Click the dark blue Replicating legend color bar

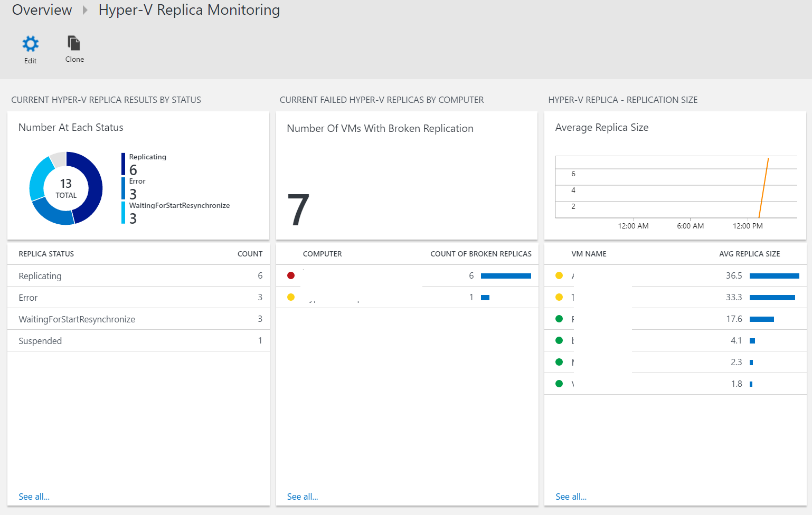124,164
